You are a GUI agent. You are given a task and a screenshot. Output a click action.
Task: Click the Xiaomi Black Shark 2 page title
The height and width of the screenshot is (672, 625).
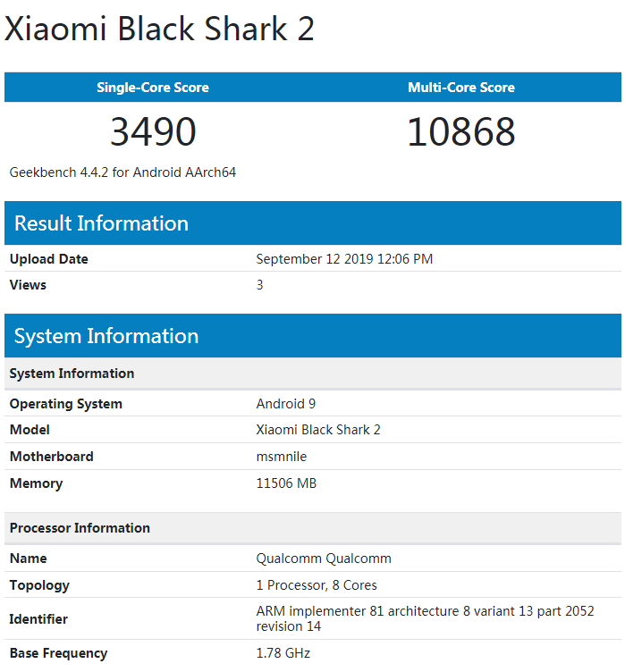click(160, 29)
